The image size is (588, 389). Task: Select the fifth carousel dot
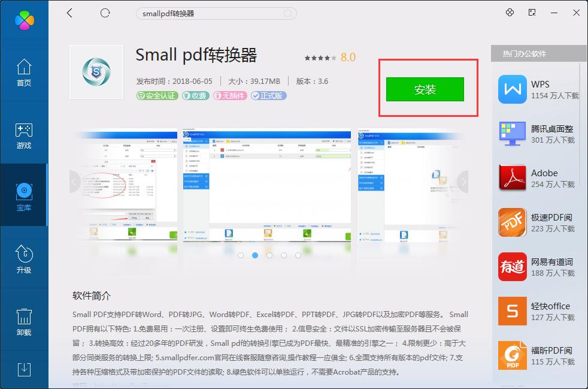pos(298,255)
